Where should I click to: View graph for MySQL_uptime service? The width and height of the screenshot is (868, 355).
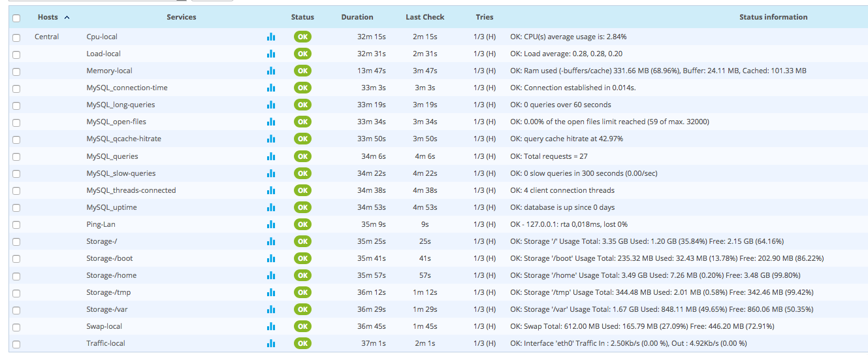tap(271, 207)
